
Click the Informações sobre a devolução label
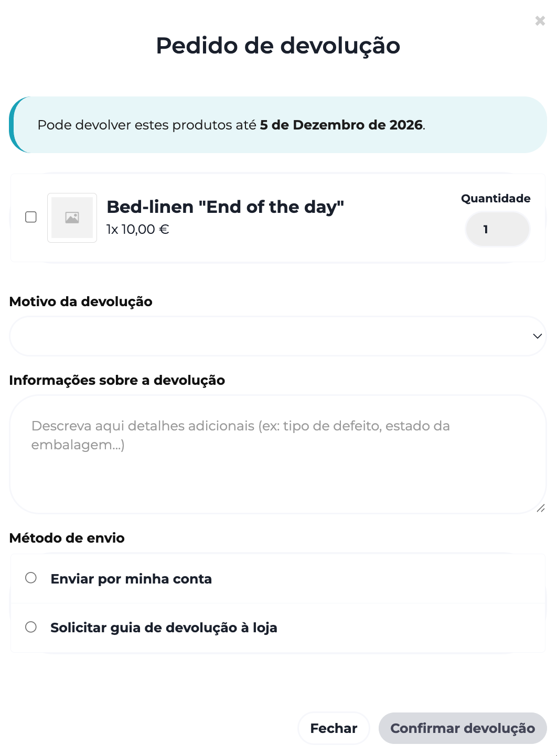click(x=117, y=380)
